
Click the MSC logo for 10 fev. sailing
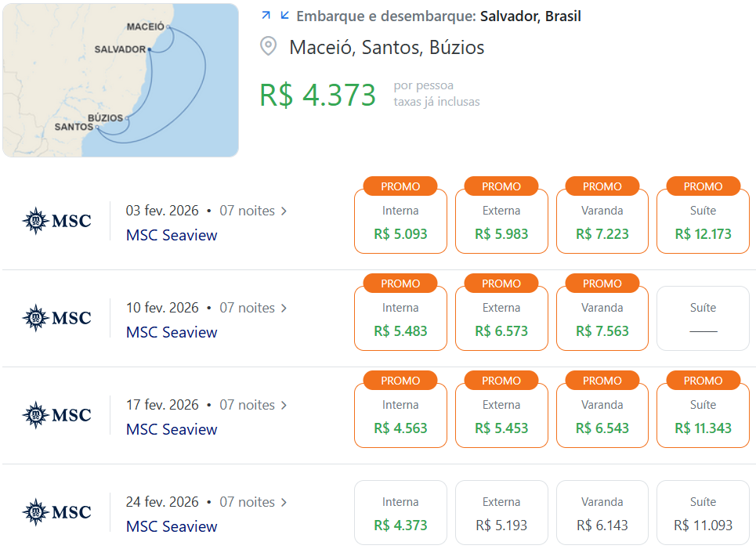point(57,318)
